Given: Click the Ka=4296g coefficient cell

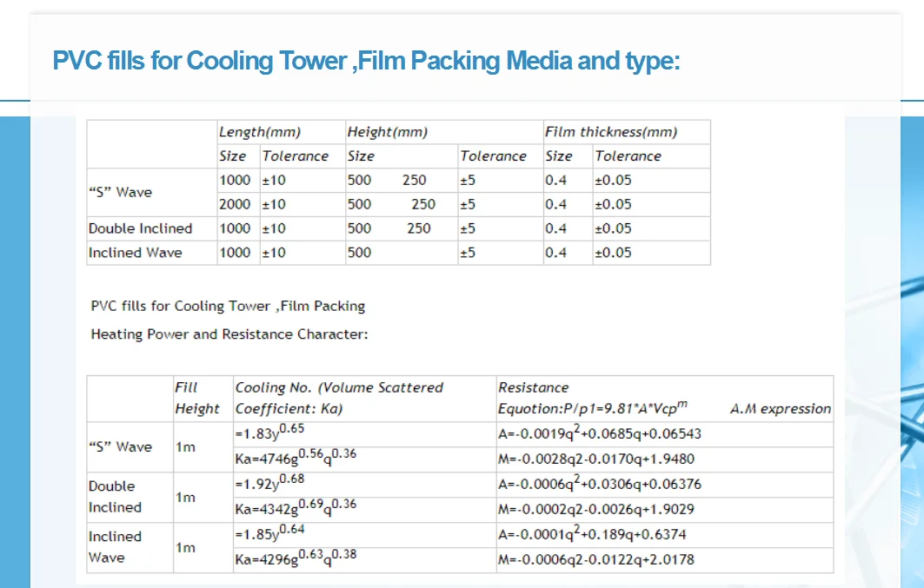Looking at the screenshot, I should pyautogui.click(x=296, y=558).
